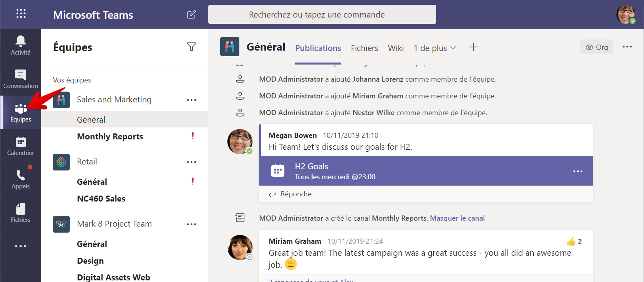Open more options for Mark 8 Project Team
This screenshot has height=282, width=644.
[x=192, y=224]
